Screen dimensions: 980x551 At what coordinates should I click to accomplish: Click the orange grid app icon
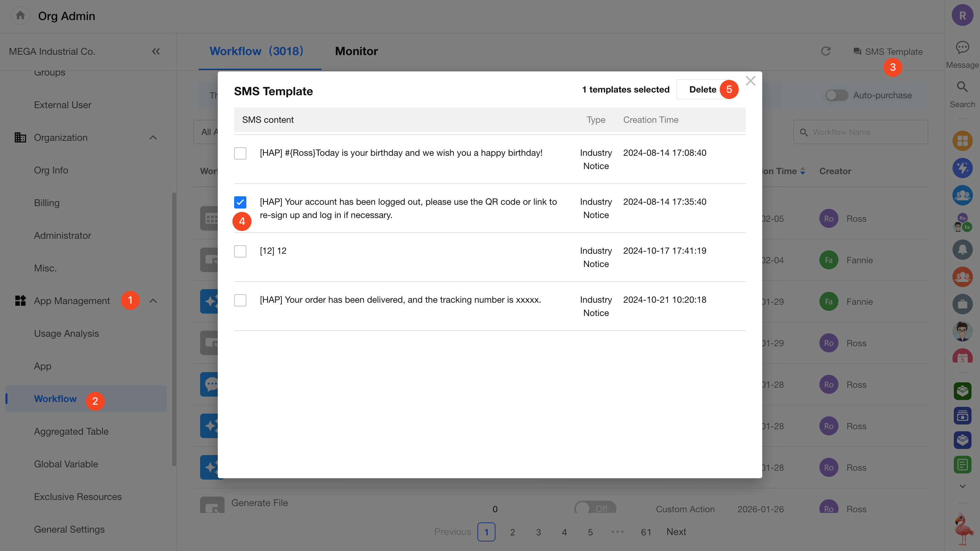coord(962,141)
